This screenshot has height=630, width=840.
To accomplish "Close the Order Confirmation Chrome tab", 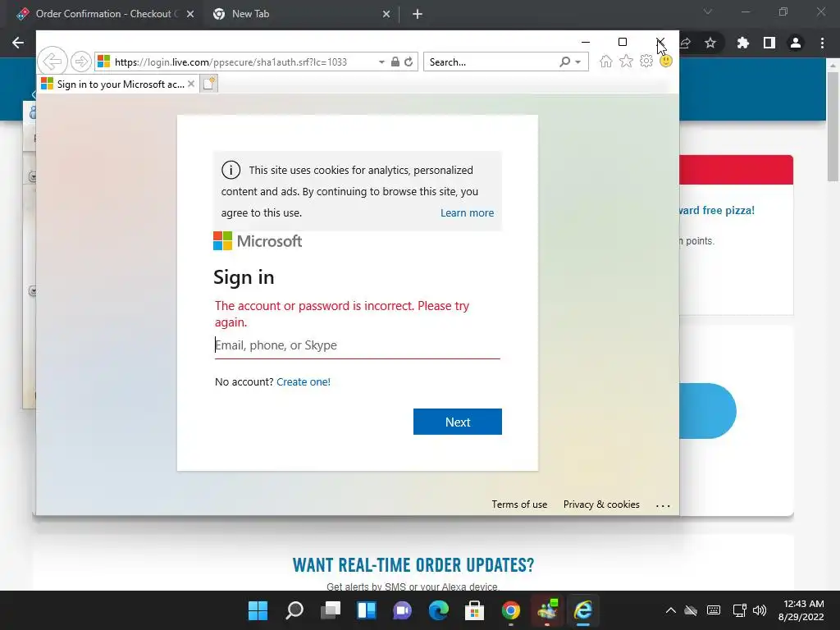I will coord(190,14).
